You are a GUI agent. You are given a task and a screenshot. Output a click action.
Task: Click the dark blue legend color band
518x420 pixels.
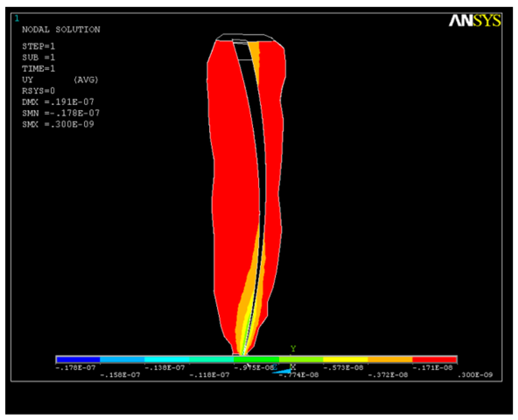click(78, 359)
